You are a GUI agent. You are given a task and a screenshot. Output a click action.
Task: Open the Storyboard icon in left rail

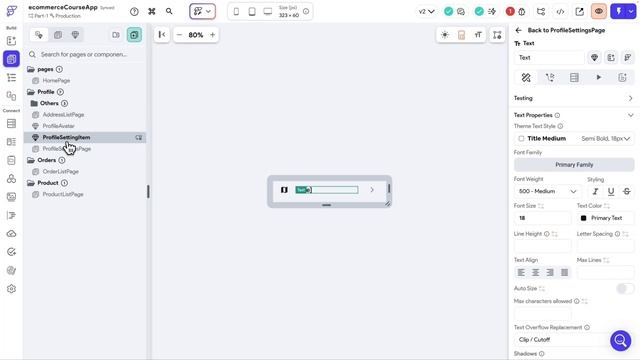11,96
